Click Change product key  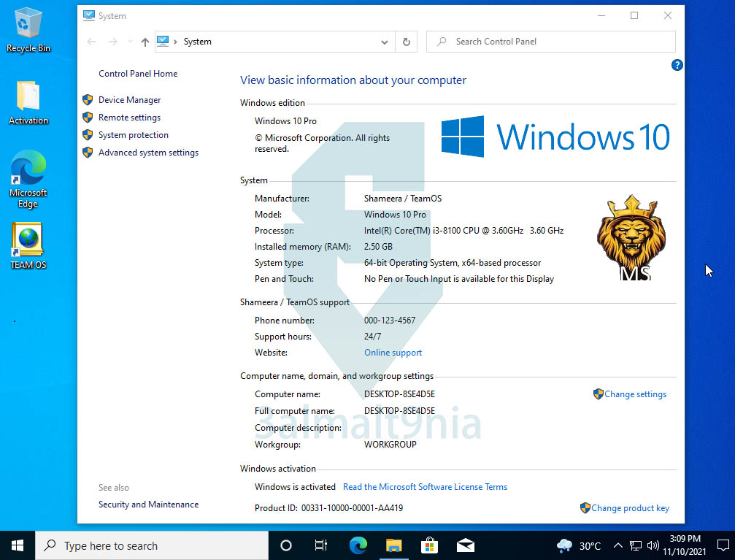630,508
